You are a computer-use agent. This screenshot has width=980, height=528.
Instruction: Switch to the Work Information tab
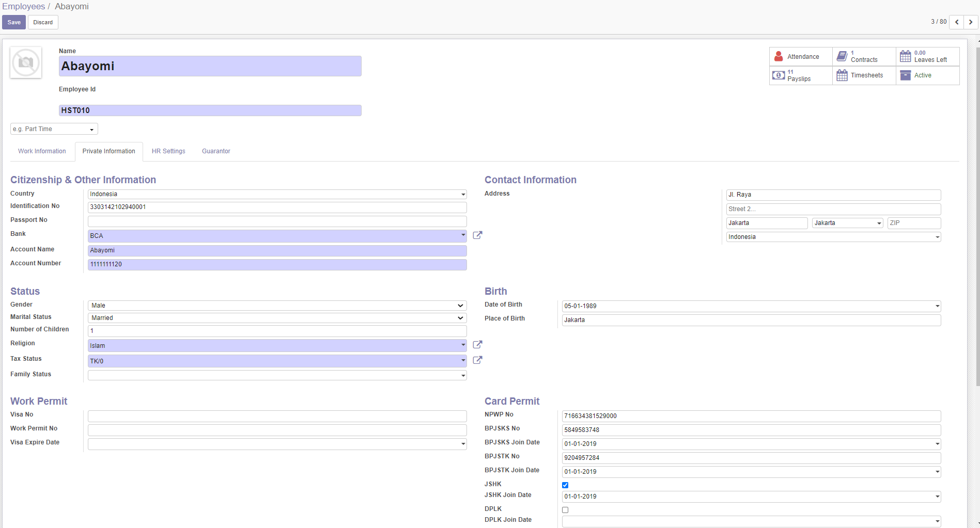pyautogui.click(x=42, y=151)
